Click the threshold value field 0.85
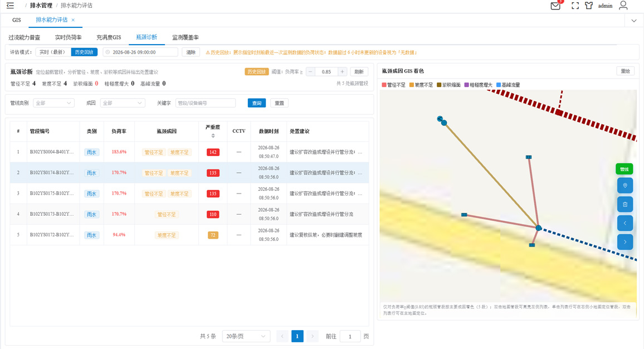The image size is (644, 349). pyautogui.click(x=326, y=71)
